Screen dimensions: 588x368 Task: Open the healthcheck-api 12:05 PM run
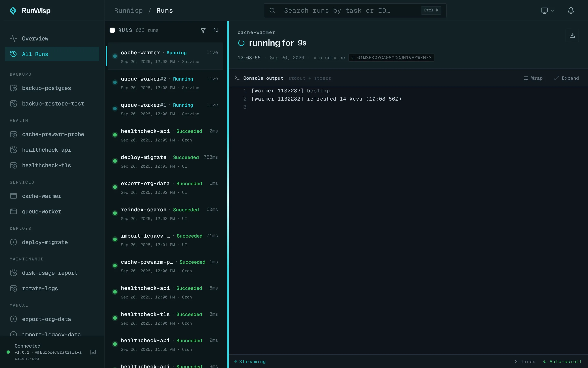[x=165, y=135]
